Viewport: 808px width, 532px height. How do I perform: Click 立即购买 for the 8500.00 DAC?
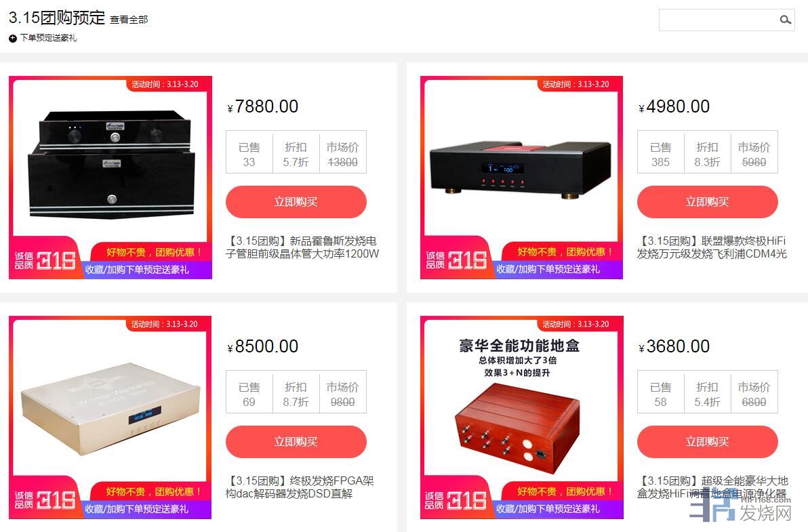(296, 442)
